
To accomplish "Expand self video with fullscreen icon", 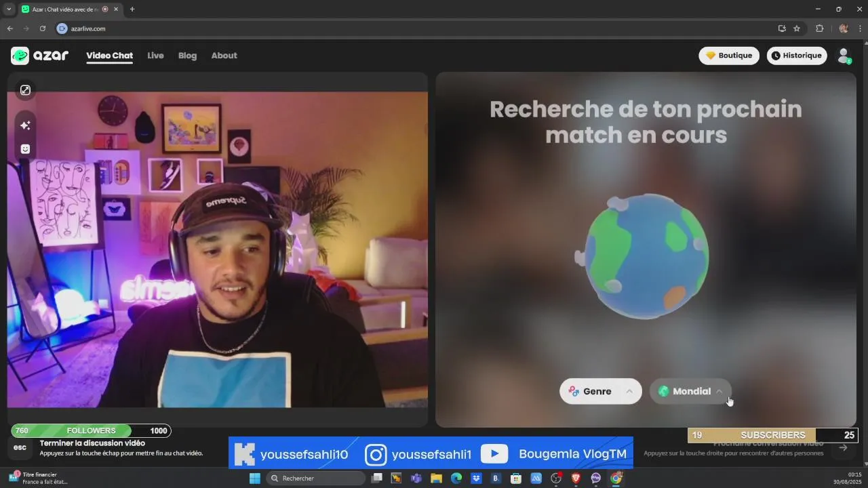I will 25,90.
